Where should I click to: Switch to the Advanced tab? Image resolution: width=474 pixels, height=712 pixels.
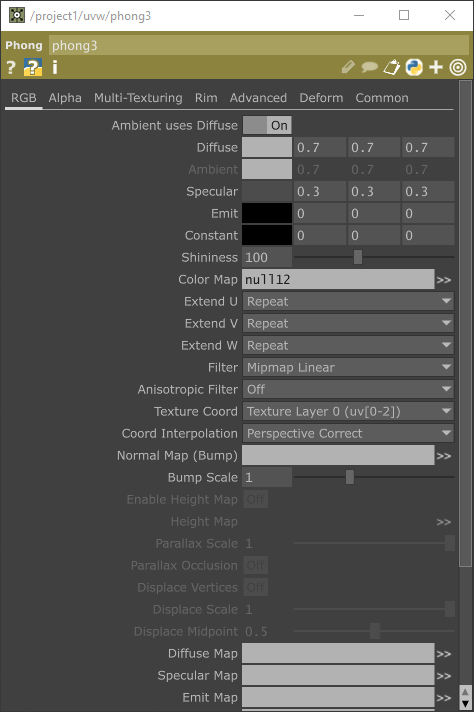(x=258, y=98)
